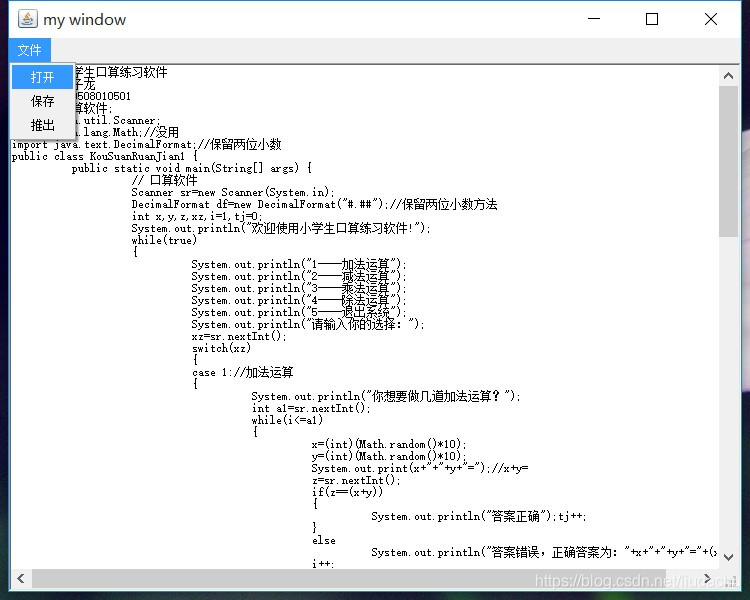This screenshot has height=600, width=750.
Task: Click the 'xz=sr.nextInt();' line
Action: (x=239, y=336)
